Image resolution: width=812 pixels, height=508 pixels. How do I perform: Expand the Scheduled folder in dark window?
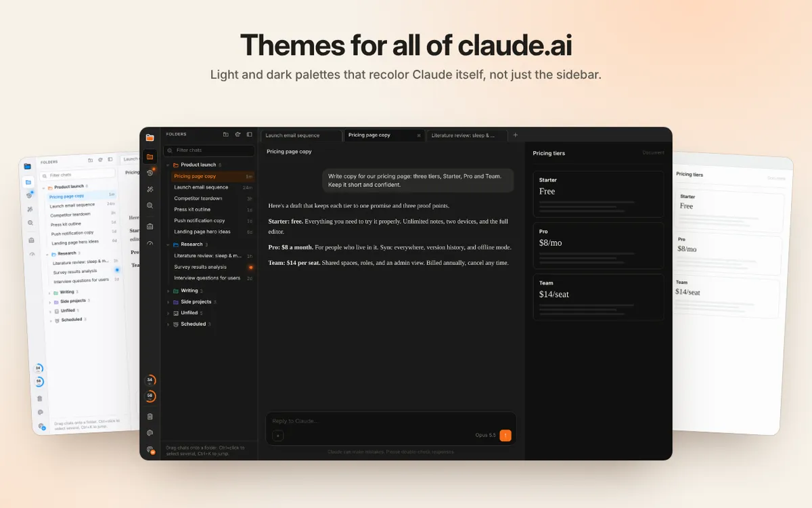(168, 324)
